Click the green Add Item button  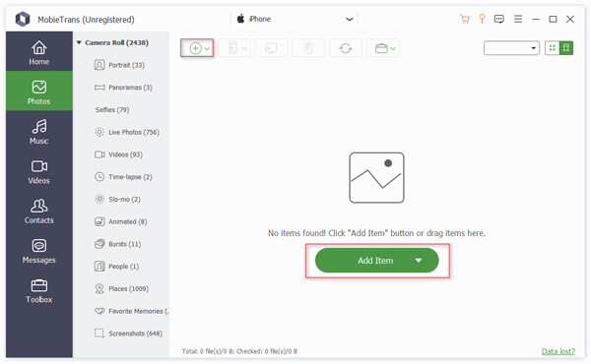(x=376, y=261)
